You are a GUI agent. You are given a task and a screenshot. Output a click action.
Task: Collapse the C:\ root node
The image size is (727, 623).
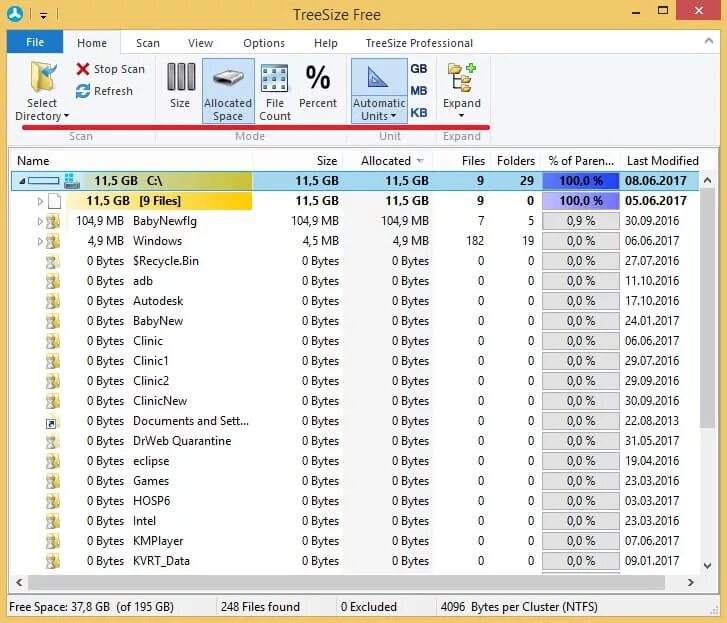(21, 181)
